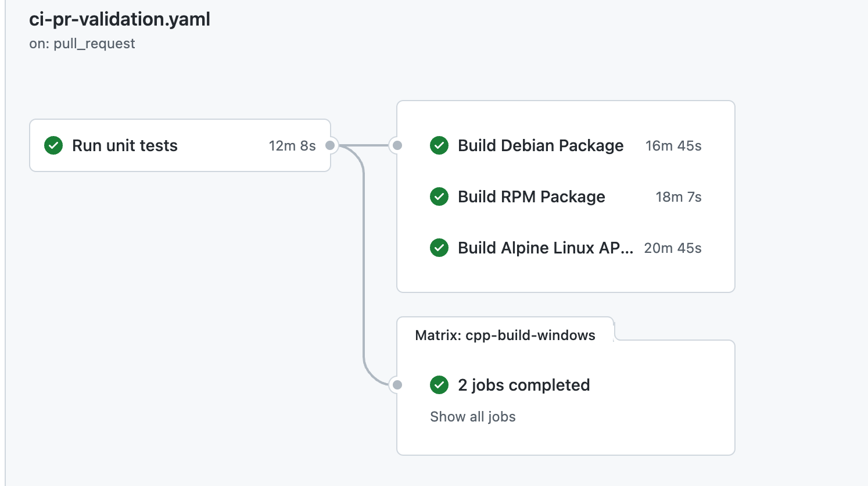
Task: Click the check icon next to 2 jobs completed
Action: pos(439,385)
